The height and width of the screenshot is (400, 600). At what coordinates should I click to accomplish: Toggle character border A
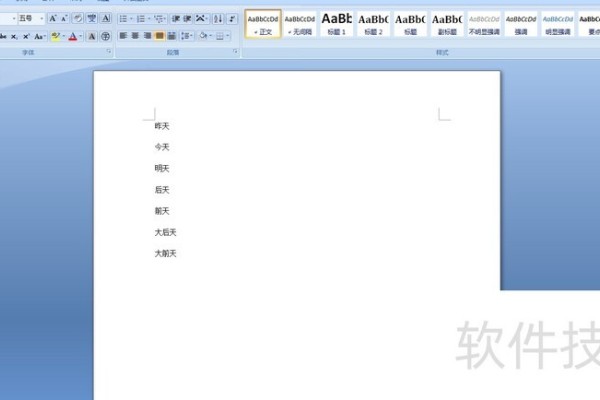(106, 18)
